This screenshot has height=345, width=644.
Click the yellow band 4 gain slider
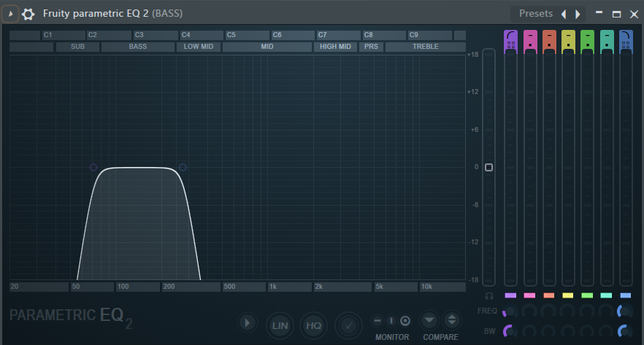[568, 168]
